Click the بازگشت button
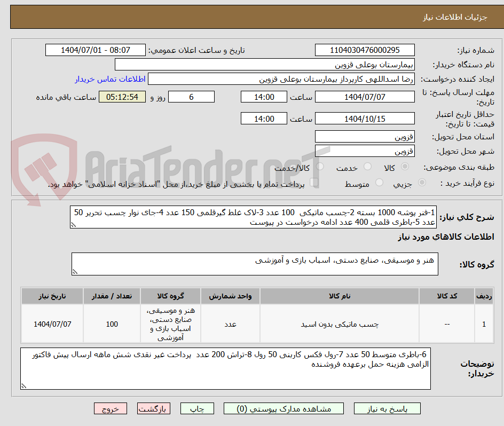This screenshot has height=426, width=504. click(x=154, y=408)
